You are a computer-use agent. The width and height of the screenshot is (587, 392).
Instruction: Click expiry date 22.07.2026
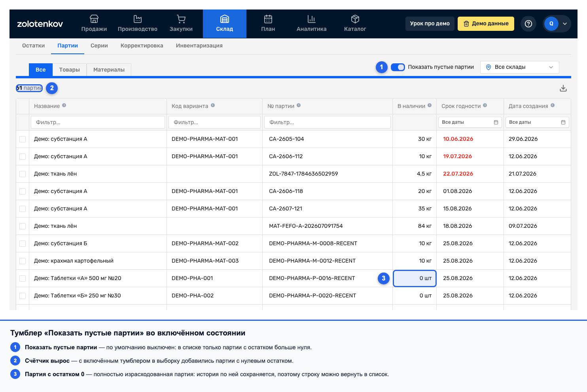[458, 174]
